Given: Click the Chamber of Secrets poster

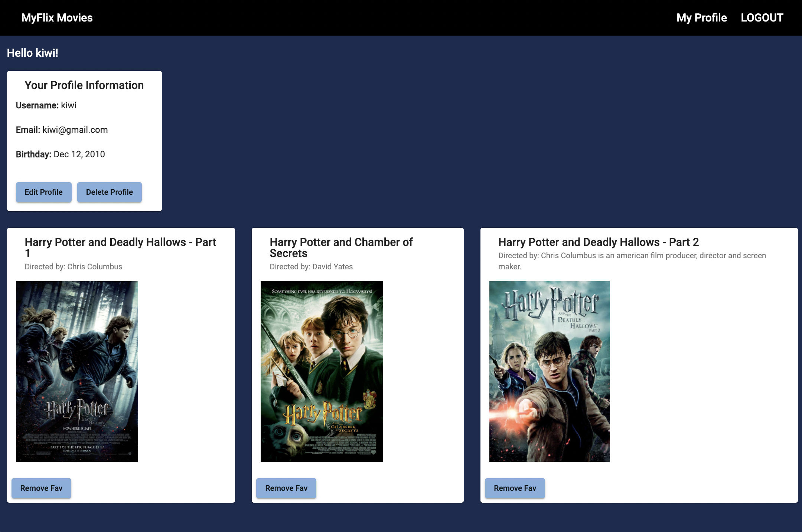Looking at the screenshot, I should (322, 371).
